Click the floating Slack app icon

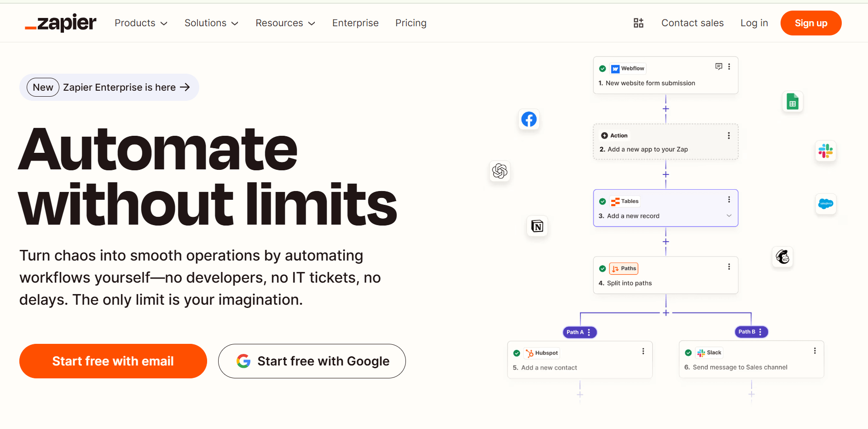[x=826, y=151]
